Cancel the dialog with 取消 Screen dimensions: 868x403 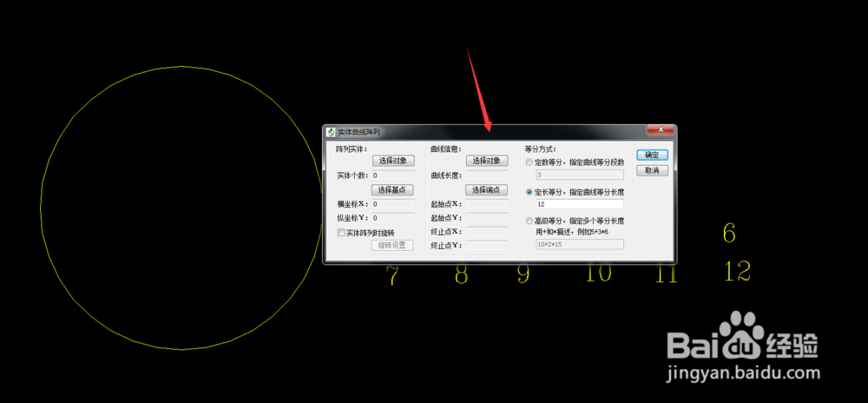tap(652, 170)
